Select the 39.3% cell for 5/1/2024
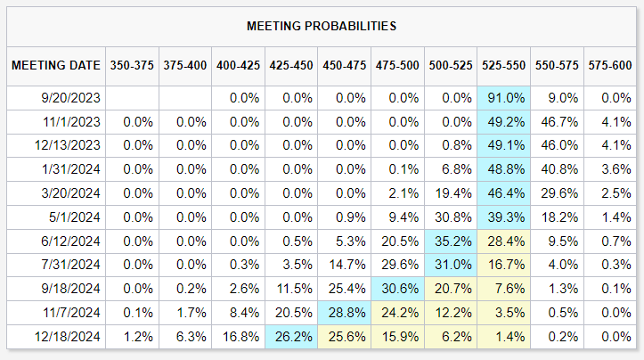This screenshot has height=360, width=644. click(504, 218)
